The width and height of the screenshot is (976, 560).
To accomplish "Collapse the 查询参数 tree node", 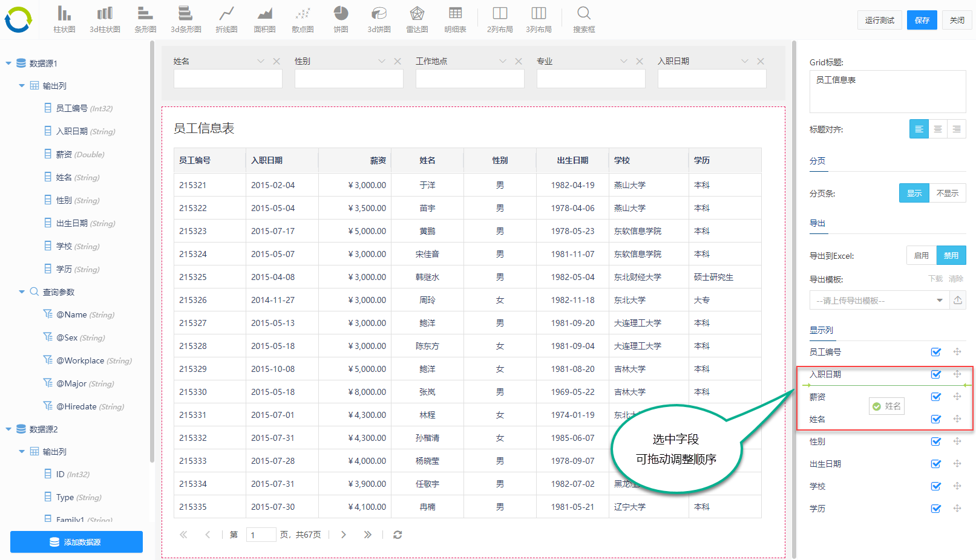I will pos(22,291).
